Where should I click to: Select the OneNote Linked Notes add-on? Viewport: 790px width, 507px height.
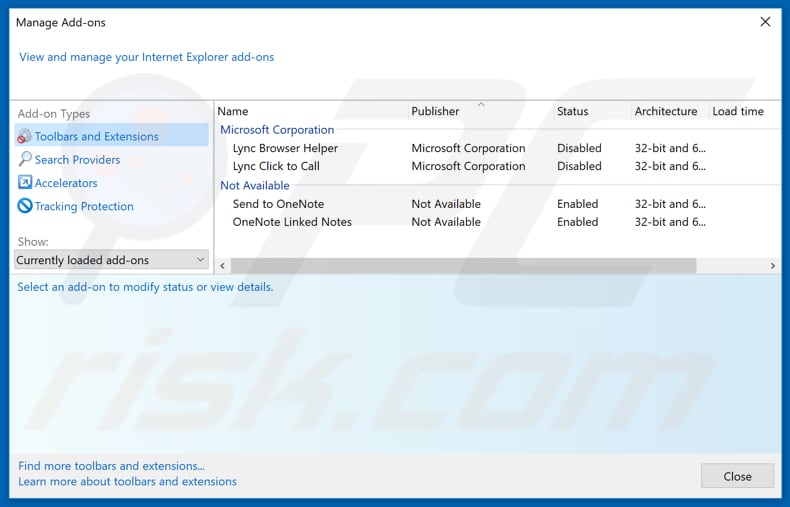pos(292,222)
